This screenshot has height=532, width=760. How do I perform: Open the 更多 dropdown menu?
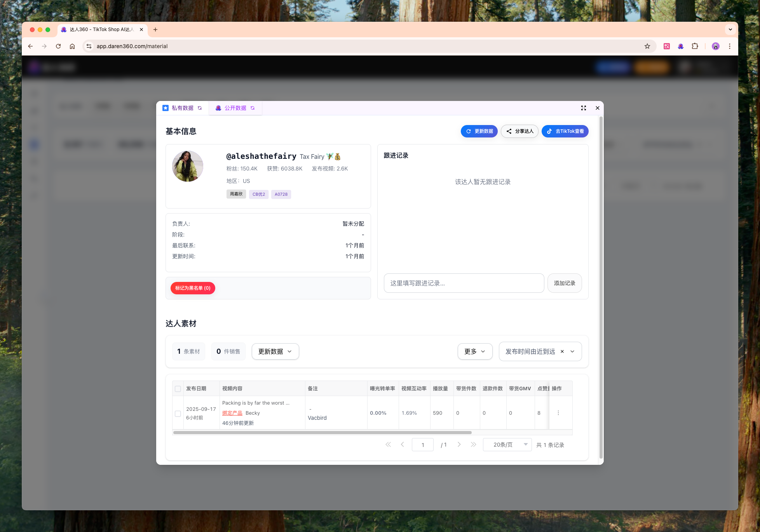pos(475,351)
